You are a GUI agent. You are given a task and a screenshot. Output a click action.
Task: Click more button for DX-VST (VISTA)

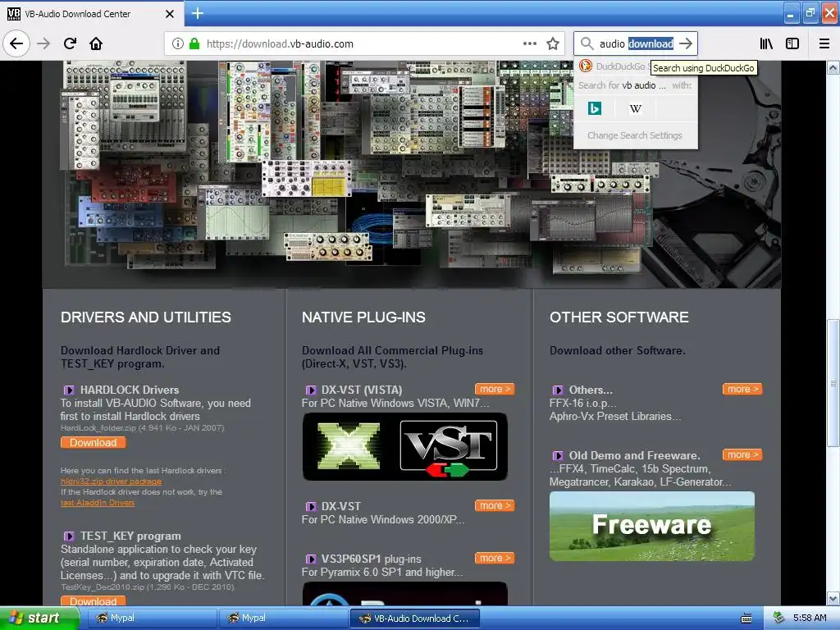[x=495, y=389]
